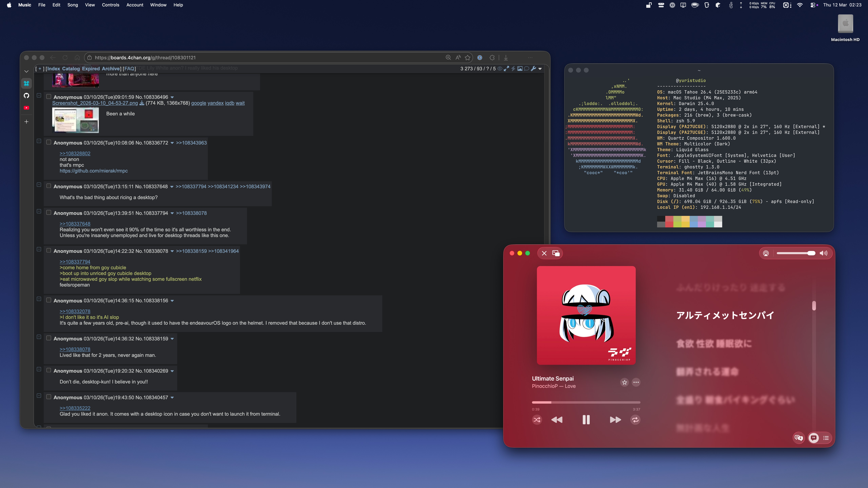868x488 pixels.
Task: Open the github.com/mierak/rmpc link
Action: (x=94, y=171)
